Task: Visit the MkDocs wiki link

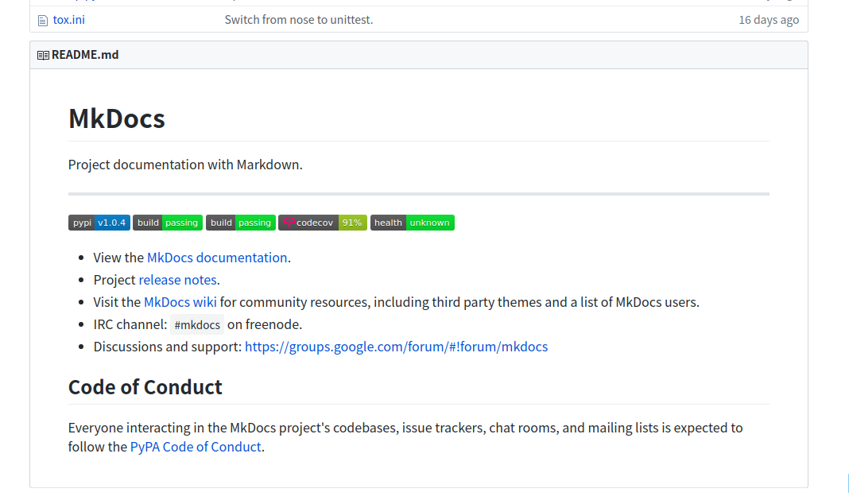Action: click(180, 302)
